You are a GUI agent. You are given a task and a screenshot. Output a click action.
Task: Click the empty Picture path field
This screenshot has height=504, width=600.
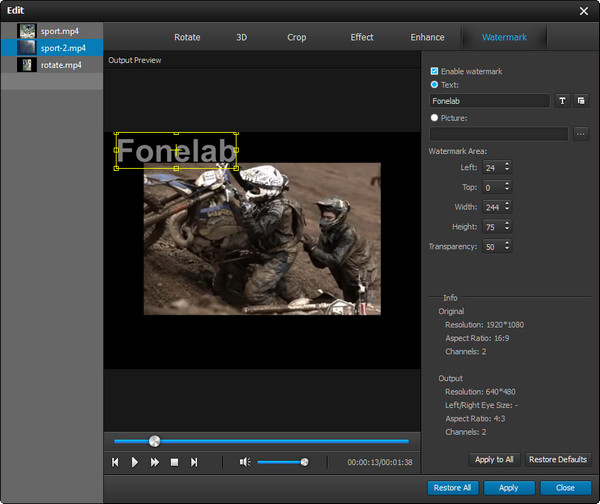(499, 134)
